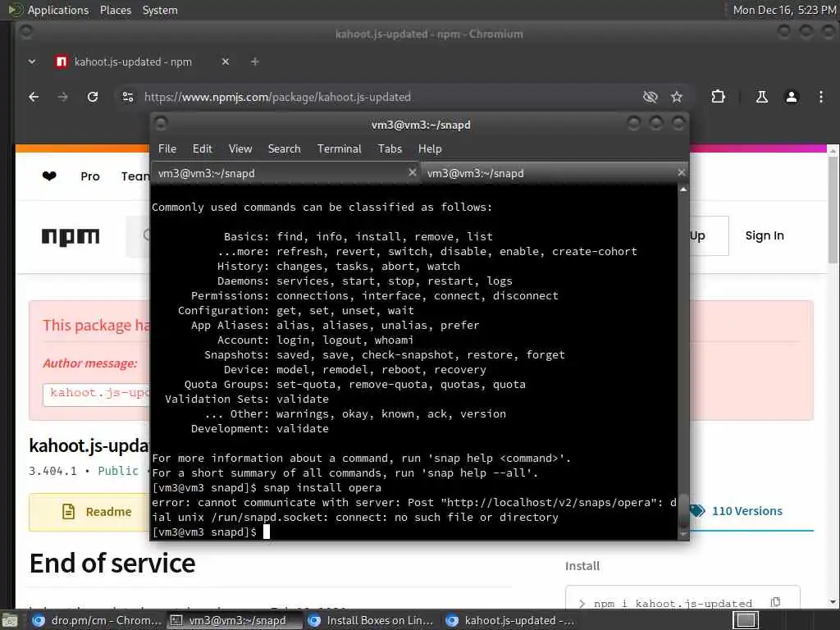Switch to dro.pm/cm Chromium taskbar window
840x630 pixels.
coord(96,620)
